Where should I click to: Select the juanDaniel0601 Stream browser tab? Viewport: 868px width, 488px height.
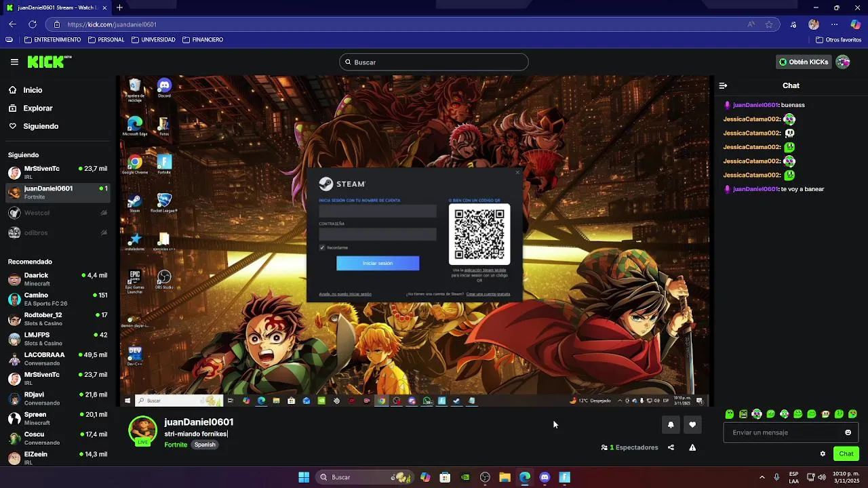pos(57,7)
